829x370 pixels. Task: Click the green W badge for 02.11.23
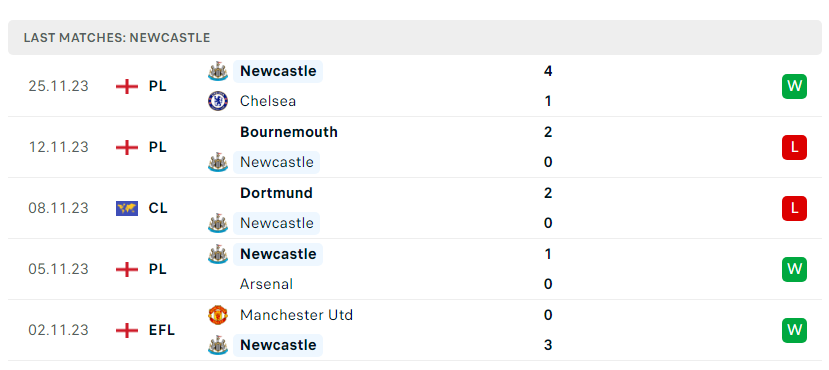(x=794, y=330)
